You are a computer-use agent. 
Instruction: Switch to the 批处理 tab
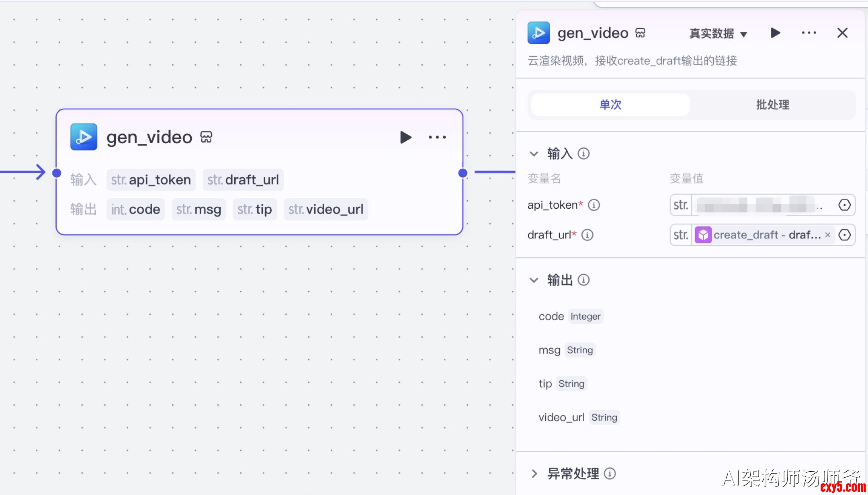772,105
